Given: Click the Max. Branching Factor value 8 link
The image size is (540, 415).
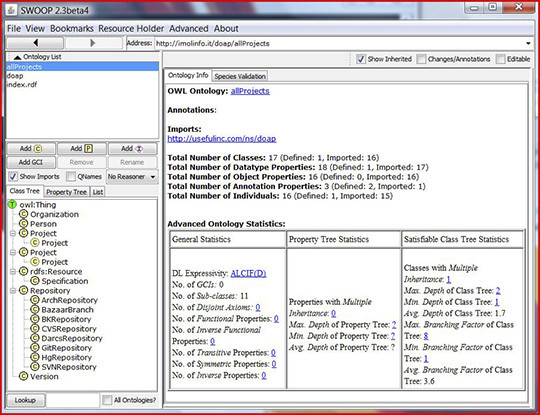Looking at the screenshot, I should [426, 336].
